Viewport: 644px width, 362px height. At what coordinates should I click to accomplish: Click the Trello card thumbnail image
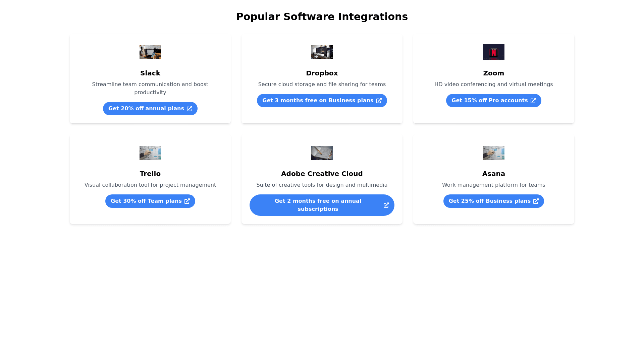150,153
